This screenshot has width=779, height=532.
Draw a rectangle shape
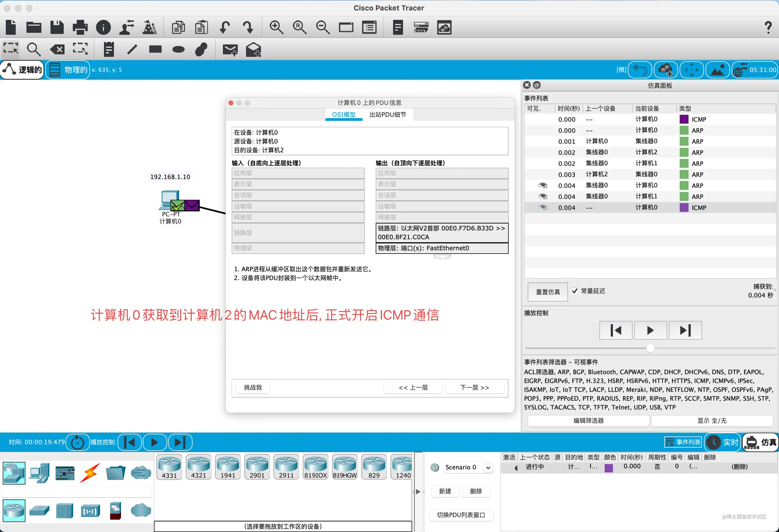tap(155, 50)
